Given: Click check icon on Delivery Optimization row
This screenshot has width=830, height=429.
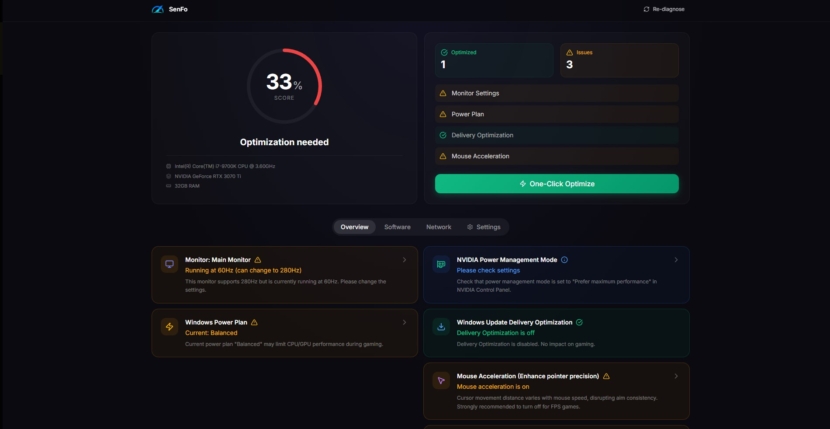Looking at the screenshot, I should point(443,135).
